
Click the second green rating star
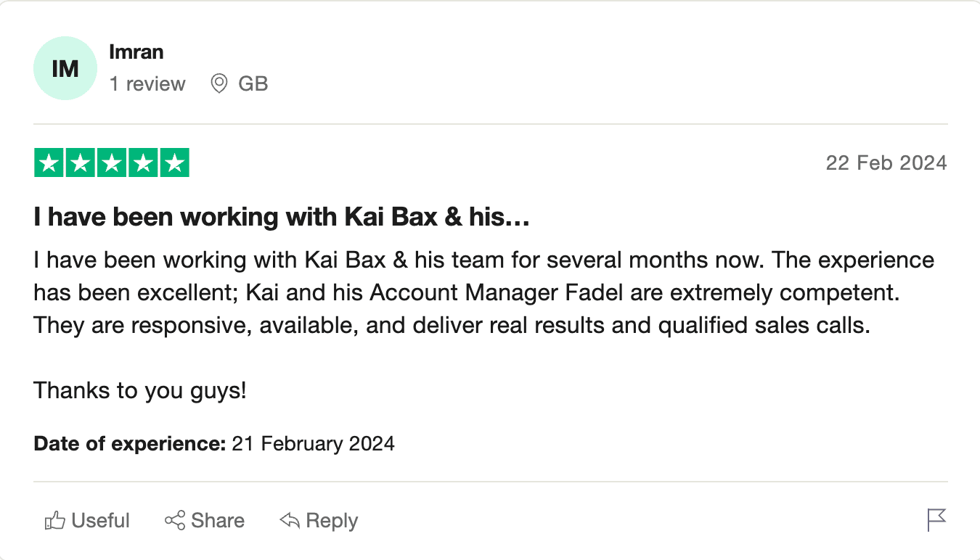point(81,163)
